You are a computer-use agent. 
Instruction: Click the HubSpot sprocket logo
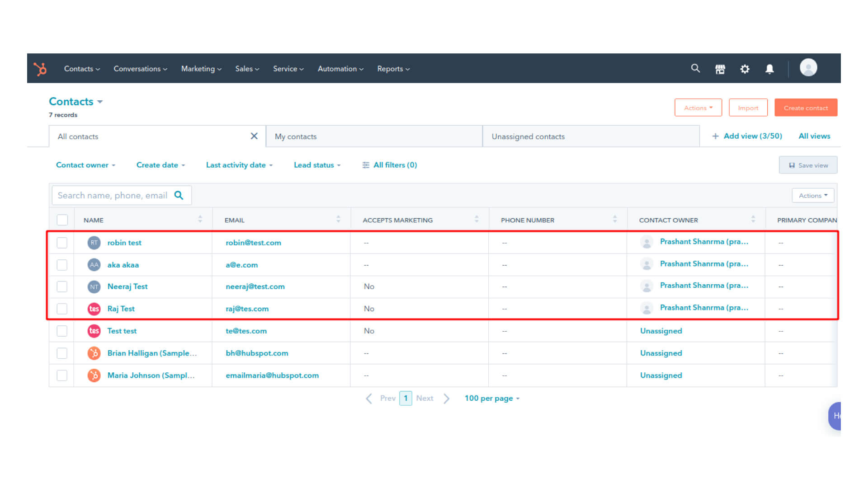click(x=40, y=69)
